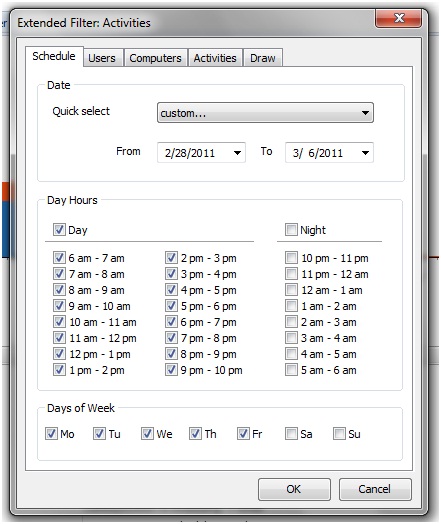The height and width of the screenshot is (524, 441).
Task: Go to the Draw tab
Action: pos(263,58)
